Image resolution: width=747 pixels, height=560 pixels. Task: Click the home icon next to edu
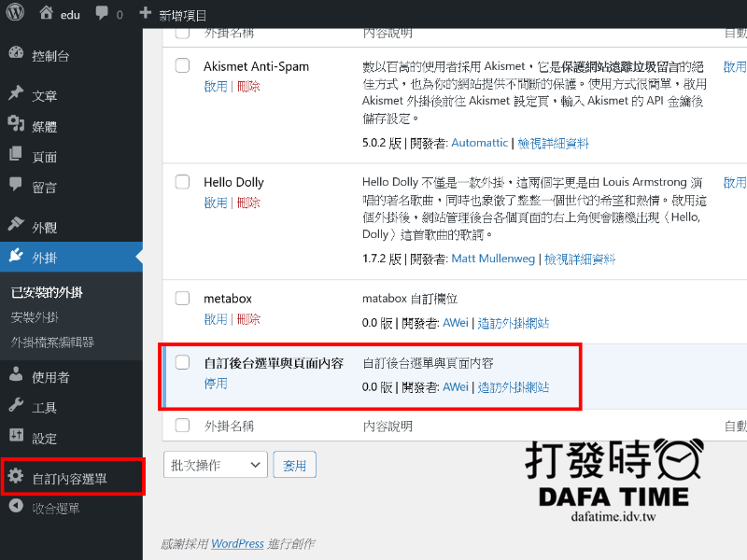click(46, 12)
